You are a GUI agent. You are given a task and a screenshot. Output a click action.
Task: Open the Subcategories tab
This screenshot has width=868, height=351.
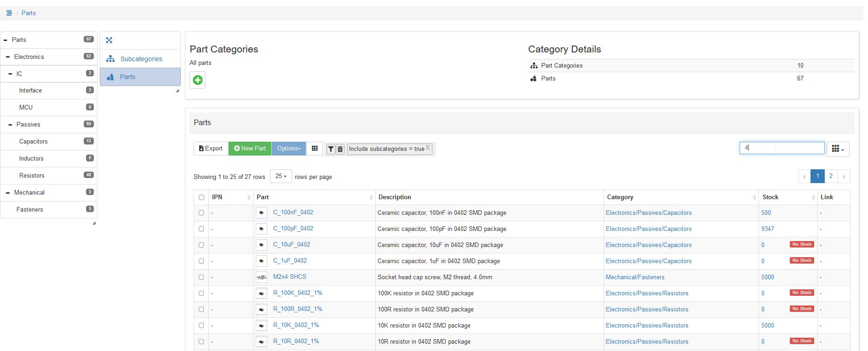tap(141, 59)
